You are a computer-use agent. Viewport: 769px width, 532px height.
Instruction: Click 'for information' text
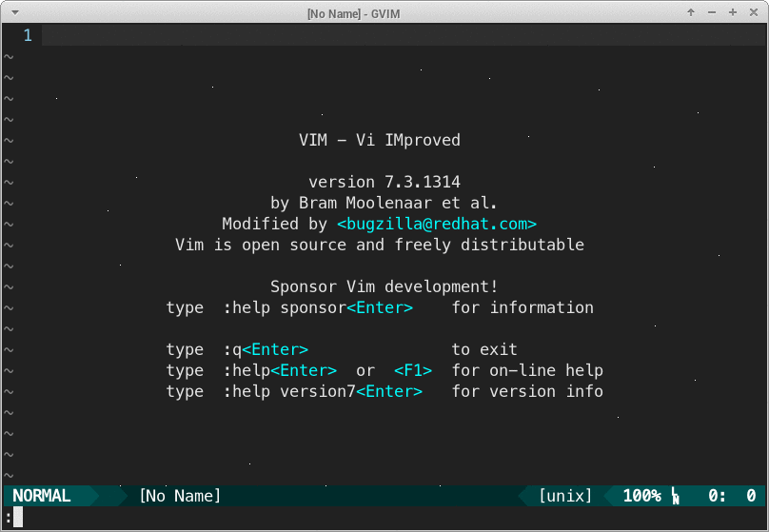523,308
